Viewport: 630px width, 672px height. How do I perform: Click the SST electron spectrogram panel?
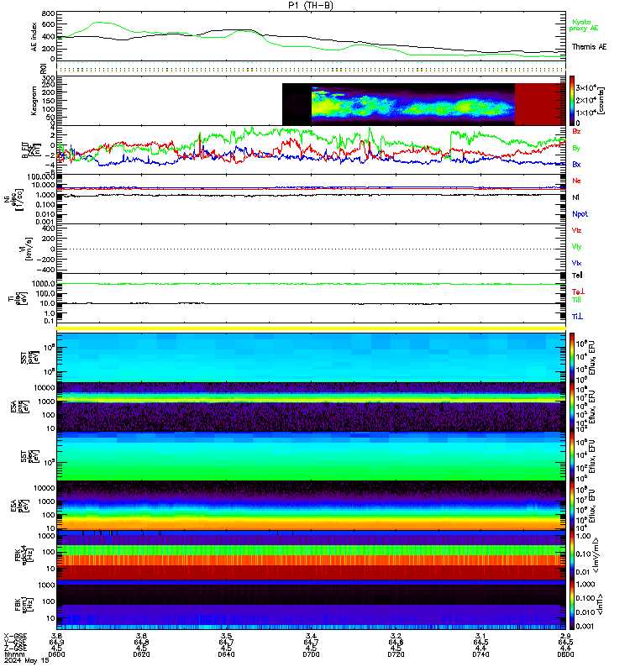click(311, 456)
